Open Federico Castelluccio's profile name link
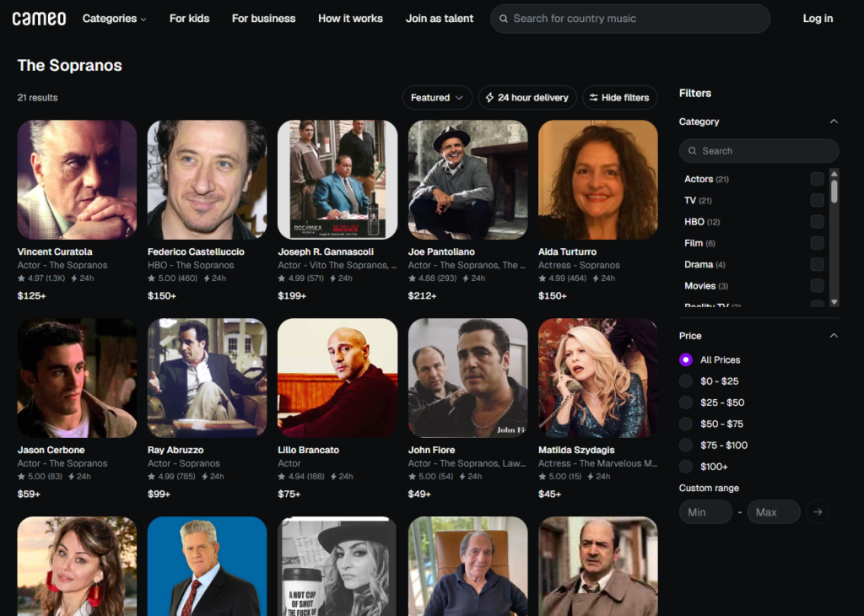This screenshot has height=616, width=864. click(196, 251)
